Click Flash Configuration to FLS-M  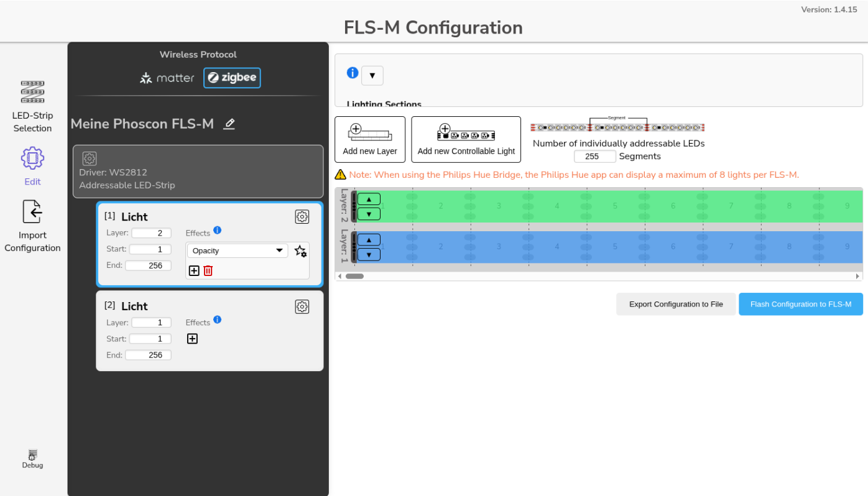(800, 304)
